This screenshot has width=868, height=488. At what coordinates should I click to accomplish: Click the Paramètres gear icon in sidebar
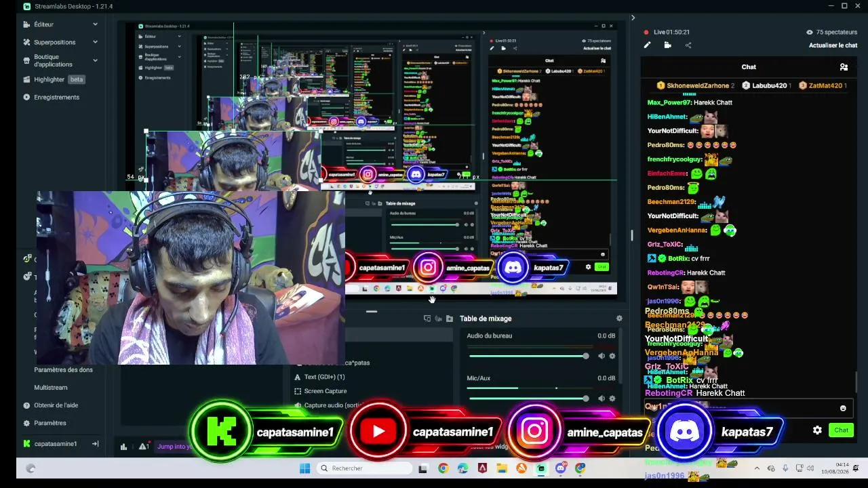tap(26, 423)
